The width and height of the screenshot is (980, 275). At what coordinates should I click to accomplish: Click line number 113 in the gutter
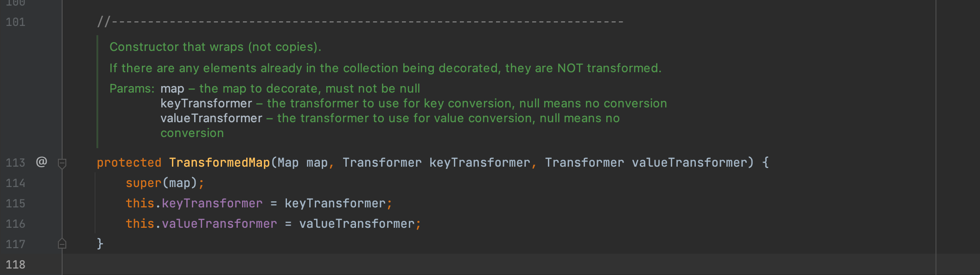pos(15,162)
